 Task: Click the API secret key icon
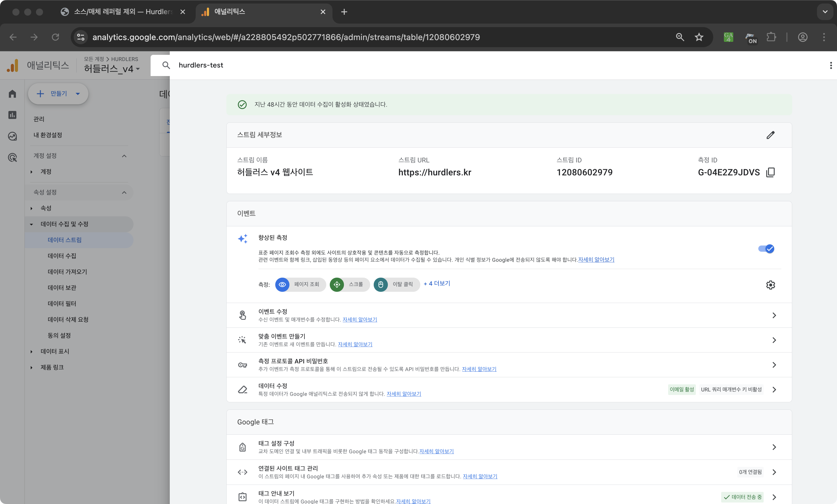(243, 365)
